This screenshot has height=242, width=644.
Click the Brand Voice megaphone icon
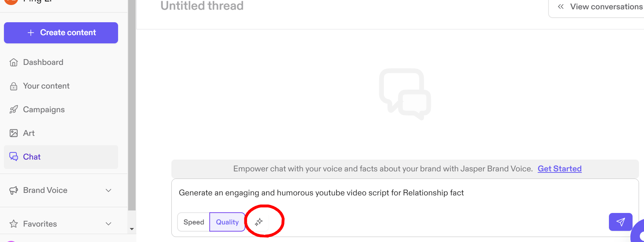pos(14,190)
